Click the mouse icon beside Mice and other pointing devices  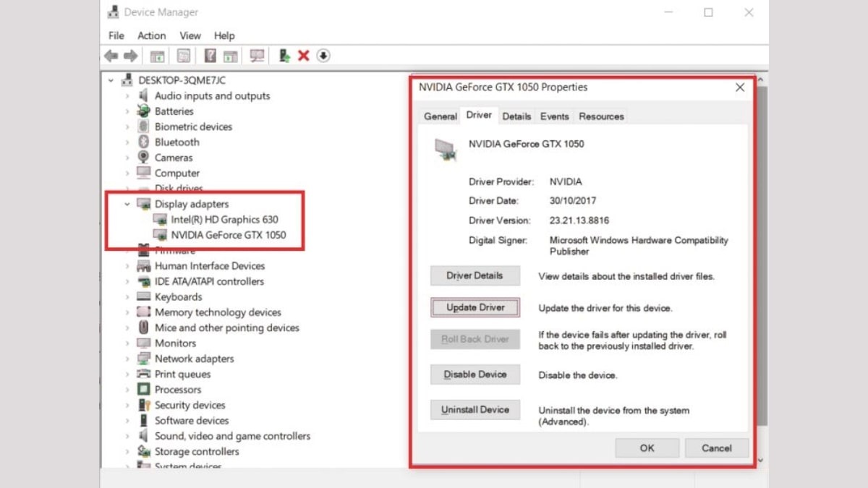click(143, 328)
